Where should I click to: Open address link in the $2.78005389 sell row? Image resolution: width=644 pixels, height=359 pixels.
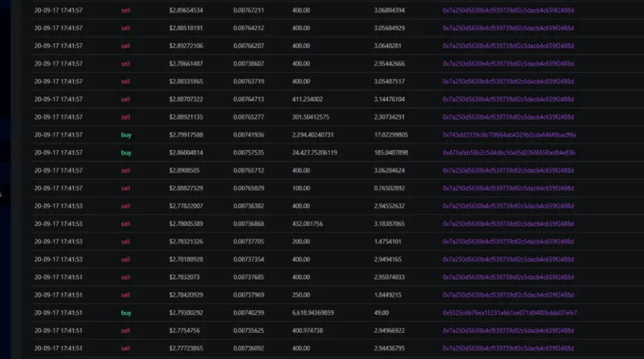508,224
